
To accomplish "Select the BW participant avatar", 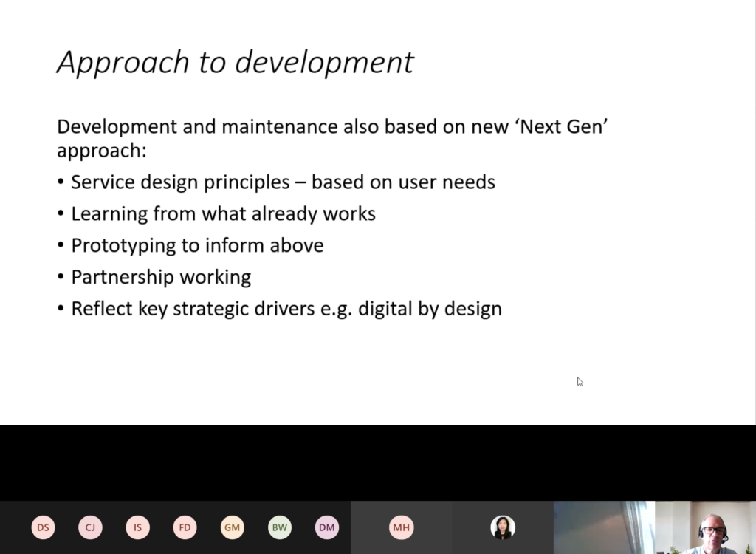I will [x=279, y=527].
